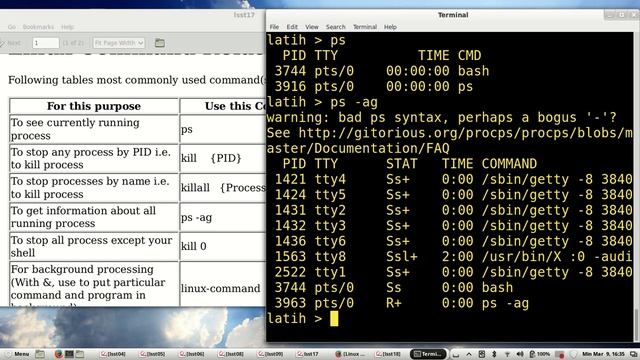640x360 pixels.
Task: Click 'kill {PID}' cell in viewer table
Action: point(222,158)
